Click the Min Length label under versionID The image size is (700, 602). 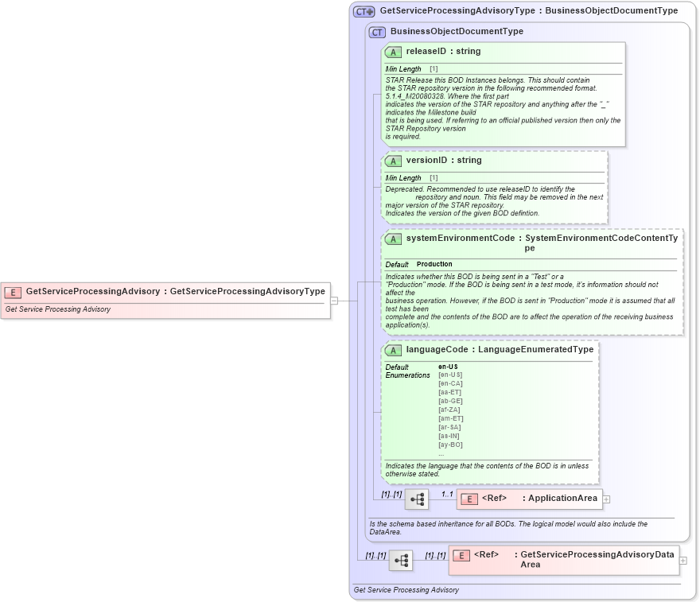403,178
